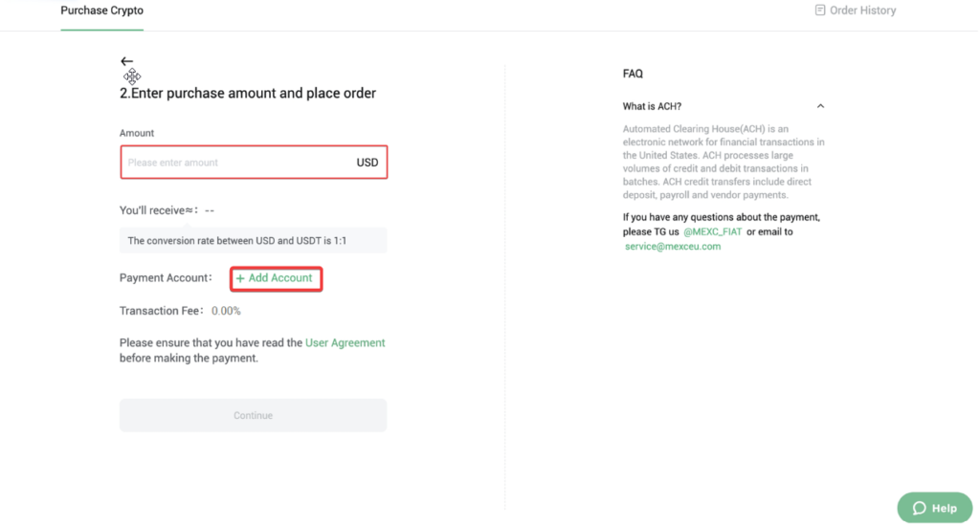Open the User Agreement link
The height and width of the screenshot is (525, 980).
click(x=345, y=342)
